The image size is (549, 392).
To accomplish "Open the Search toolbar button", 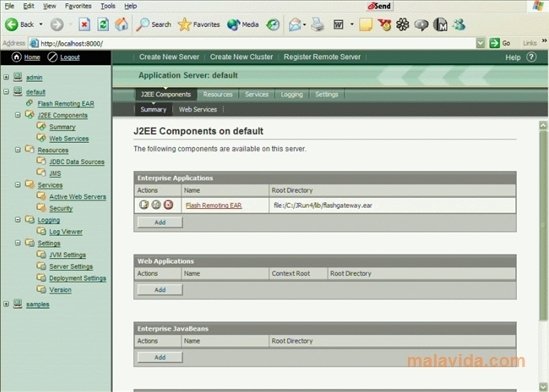I will coord(154,24).
